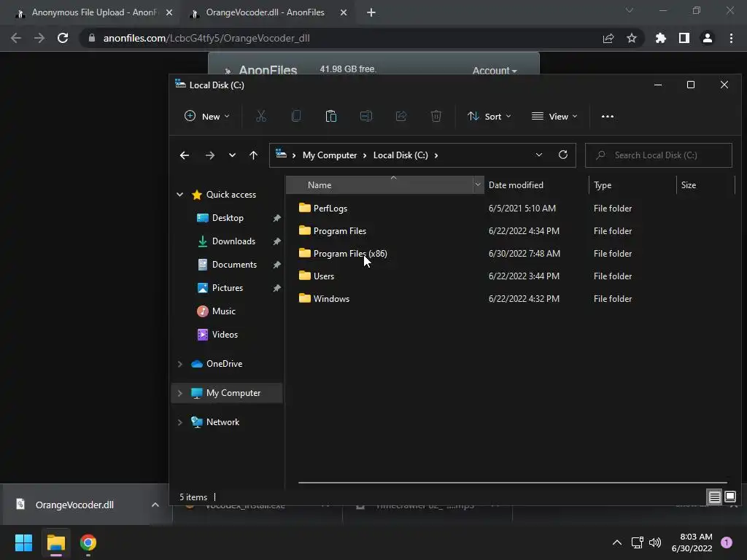Click the share page icon in address bar
The width and height of the screenshot is (747, 560).
pyautogui.click(x=608, y=38)
